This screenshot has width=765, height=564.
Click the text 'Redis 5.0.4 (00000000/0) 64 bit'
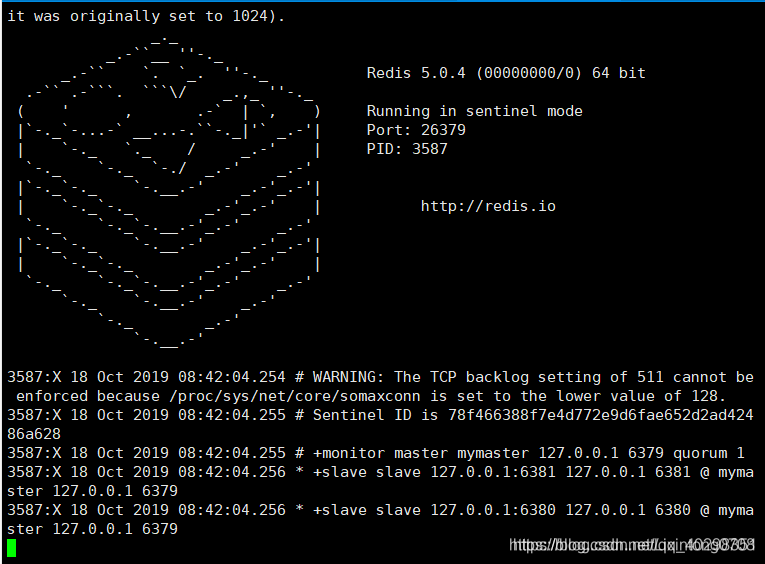coord(506,73)
